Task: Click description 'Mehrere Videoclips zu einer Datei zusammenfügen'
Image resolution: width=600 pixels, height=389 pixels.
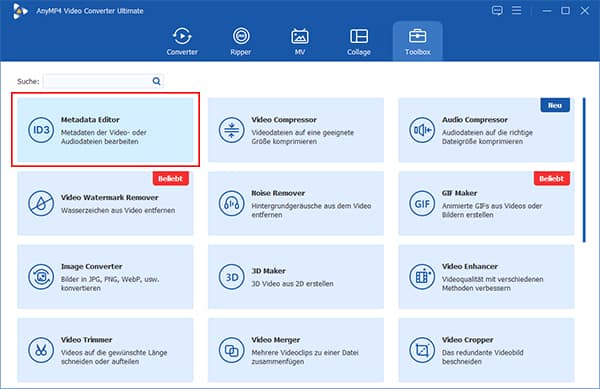Action: pos(305,357)
